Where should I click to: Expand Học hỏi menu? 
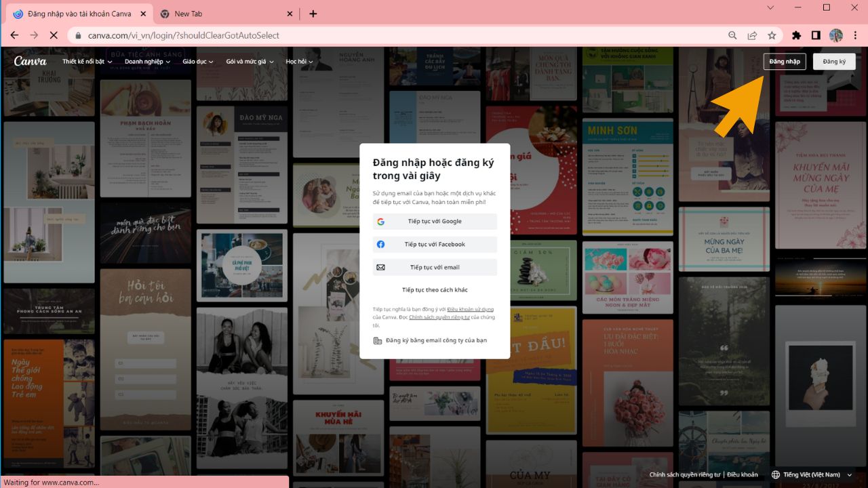pyautogui.click(x=299, y=62)
